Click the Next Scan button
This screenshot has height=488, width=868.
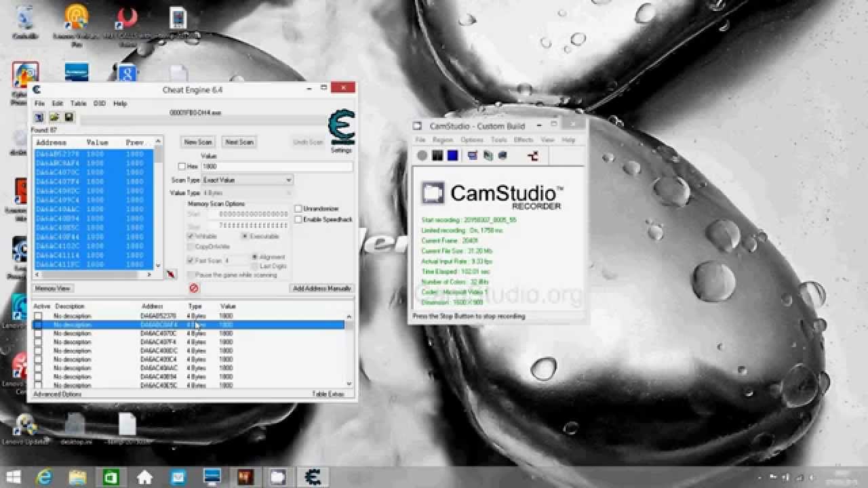pyautogui.click(x=239, y=142)
